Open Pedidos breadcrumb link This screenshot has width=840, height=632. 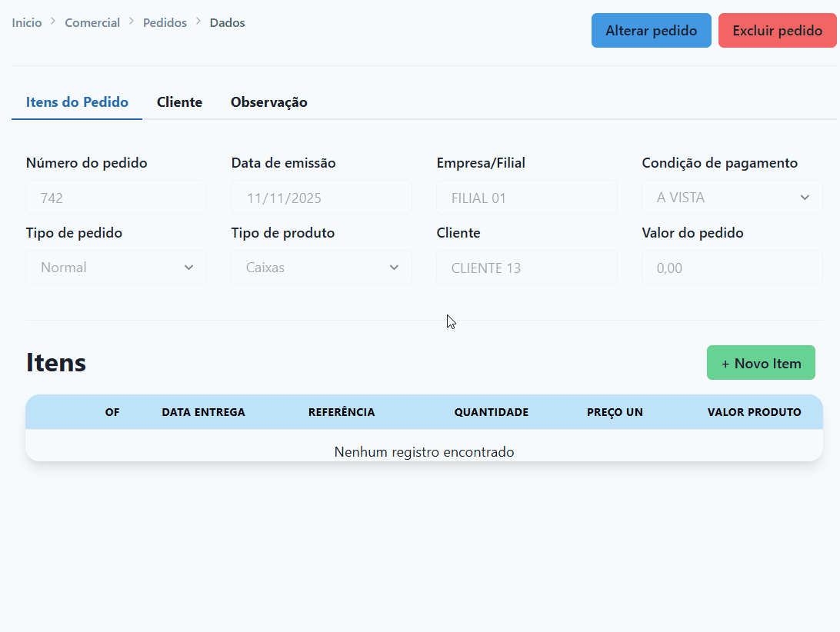tap(165, 23)
